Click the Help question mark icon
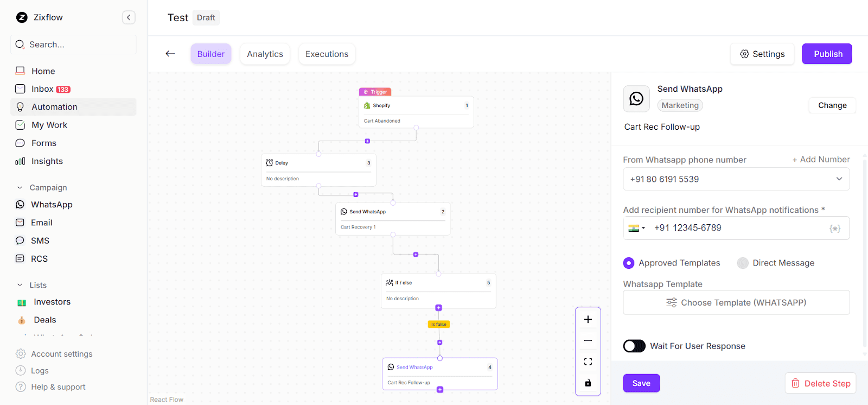868x405 pixels. [x=21, y=387]
